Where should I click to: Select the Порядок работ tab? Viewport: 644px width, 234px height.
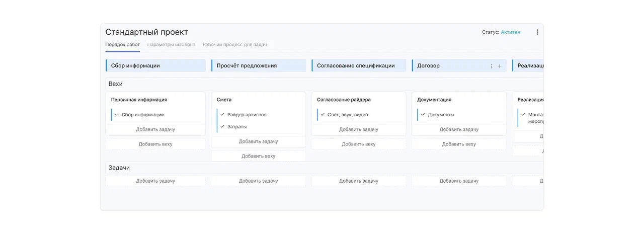point(123,45)
